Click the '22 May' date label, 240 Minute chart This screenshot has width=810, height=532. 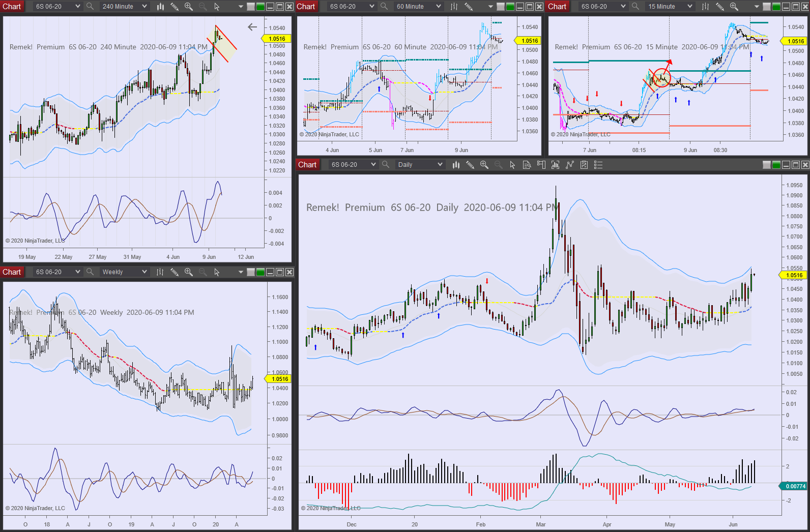coord(64,257)
